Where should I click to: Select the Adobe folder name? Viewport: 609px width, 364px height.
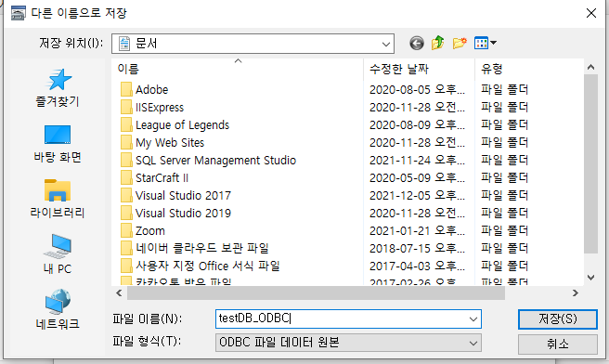[152, 90]
